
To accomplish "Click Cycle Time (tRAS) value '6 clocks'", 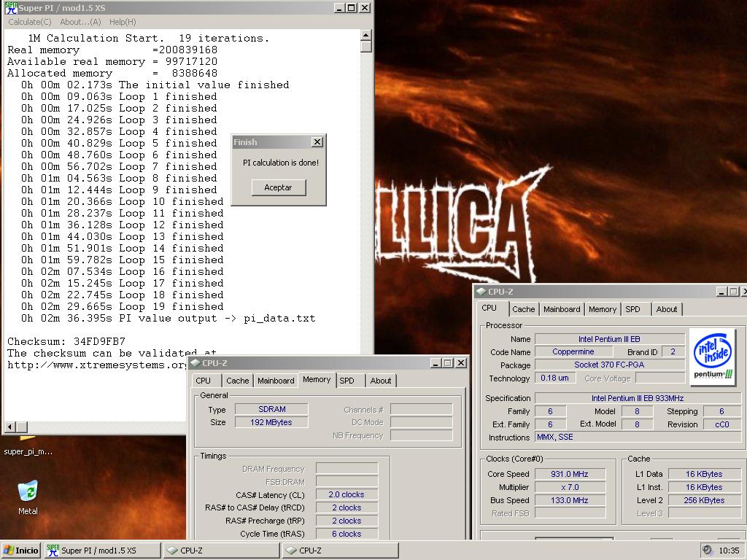I will [347, 534].
